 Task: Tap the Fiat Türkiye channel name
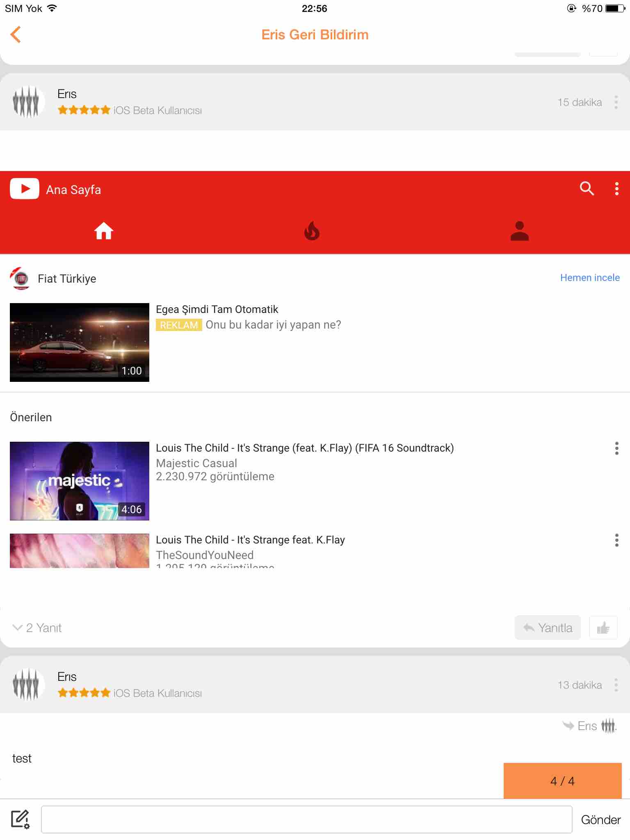click(x=67, y=278)
